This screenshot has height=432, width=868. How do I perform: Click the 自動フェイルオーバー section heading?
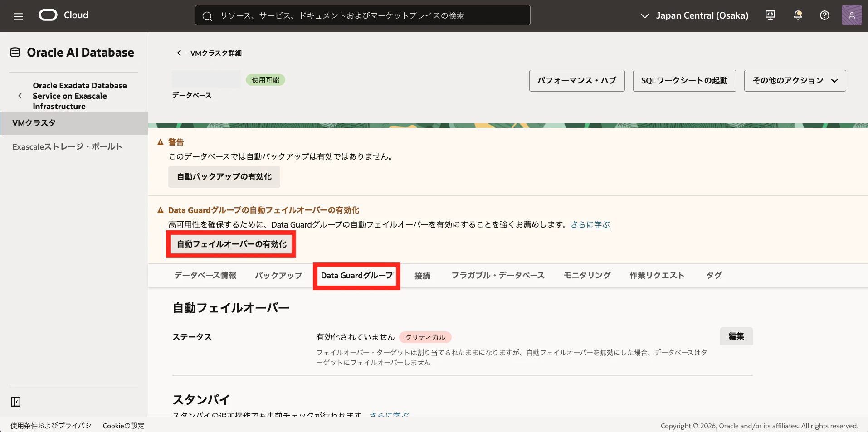[231, 308]
